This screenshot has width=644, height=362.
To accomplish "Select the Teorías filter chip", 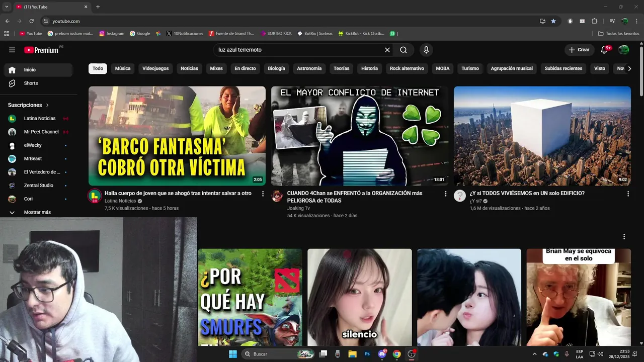I will (x=342, y=68).
